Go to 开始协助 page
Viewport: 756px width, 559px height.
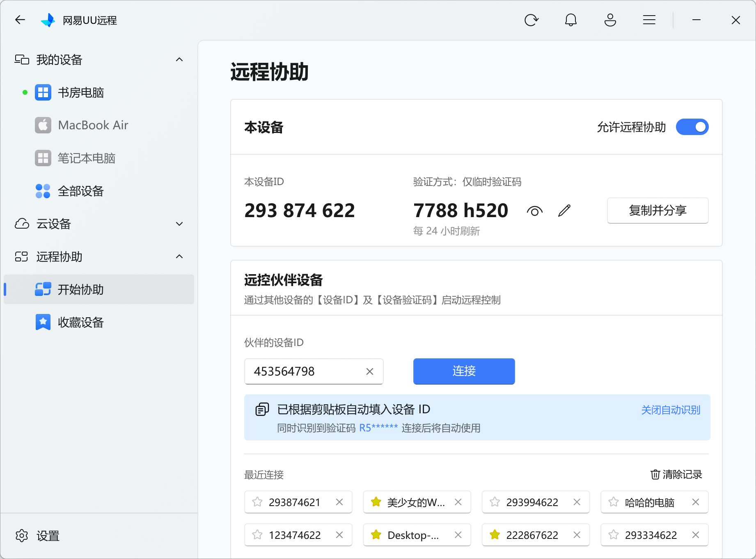[x=99, y=289]
